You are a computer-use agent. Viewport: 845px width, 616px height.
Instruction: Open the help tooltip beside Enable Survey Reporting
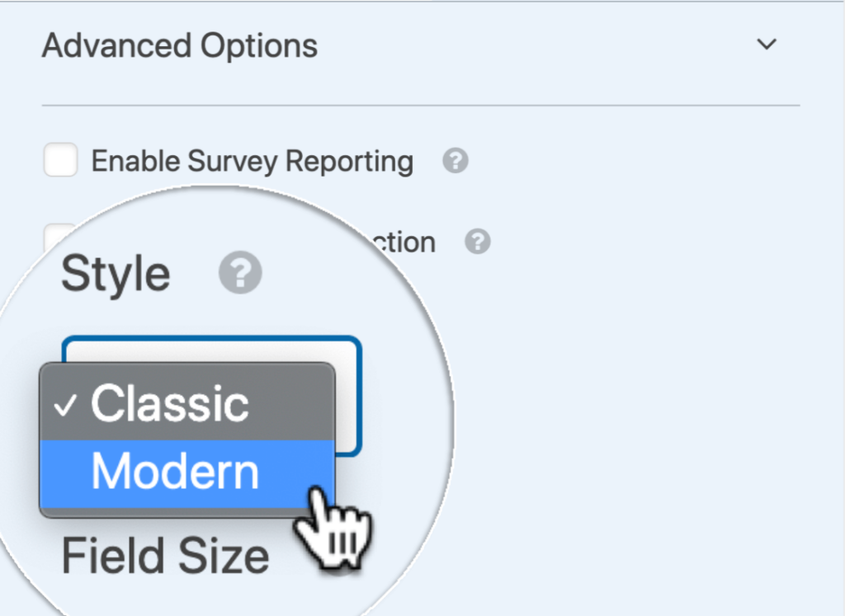(x=455, y=162)
